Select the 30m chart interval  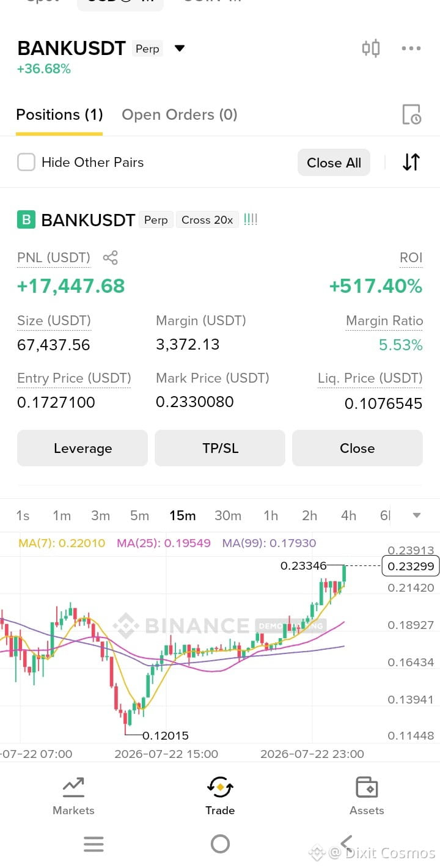[227, 515]
